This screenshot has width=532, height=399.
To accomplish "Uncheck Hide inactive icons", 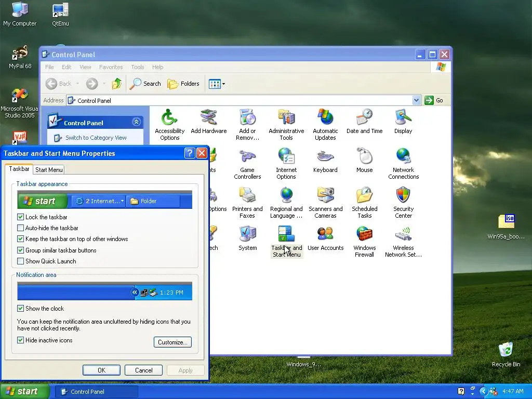I will click(x=20, y=340).
